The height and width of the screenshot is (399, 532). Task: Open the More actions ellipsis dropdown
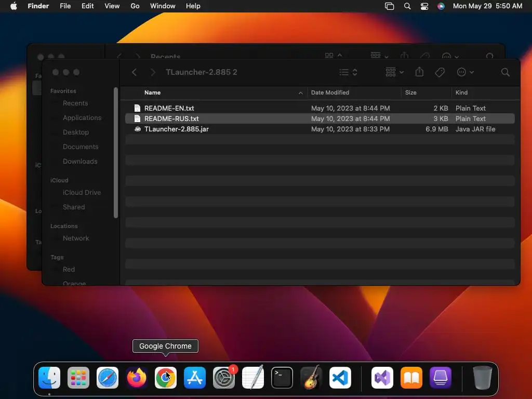click(465, 72)
